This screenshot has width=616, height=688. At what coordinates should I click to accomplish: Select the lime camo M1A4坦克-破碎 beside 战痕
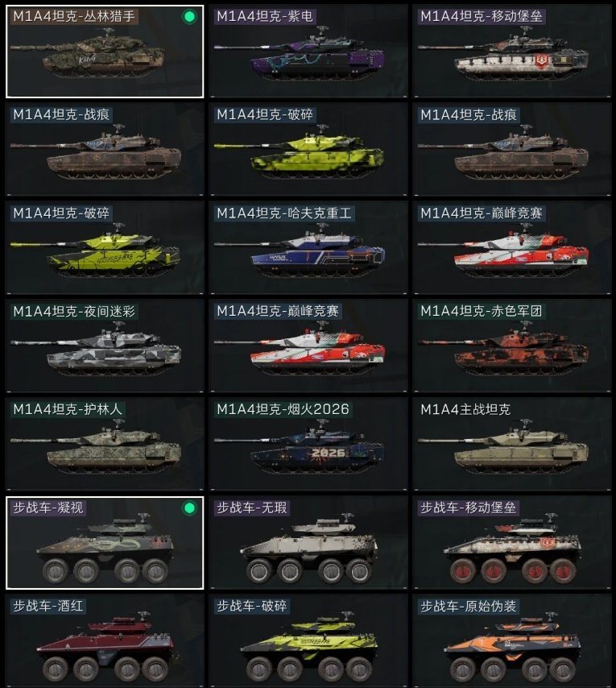point(308,150)
